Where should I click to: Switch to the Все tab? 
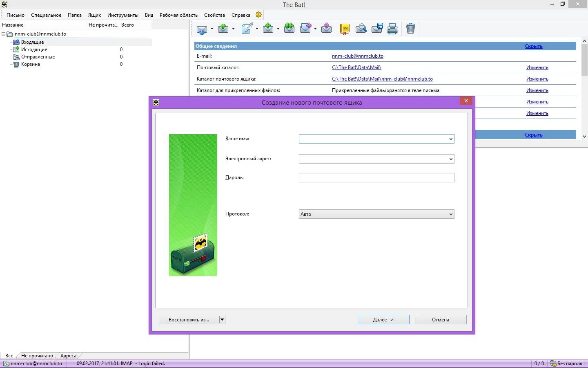[x=9, y=356]
